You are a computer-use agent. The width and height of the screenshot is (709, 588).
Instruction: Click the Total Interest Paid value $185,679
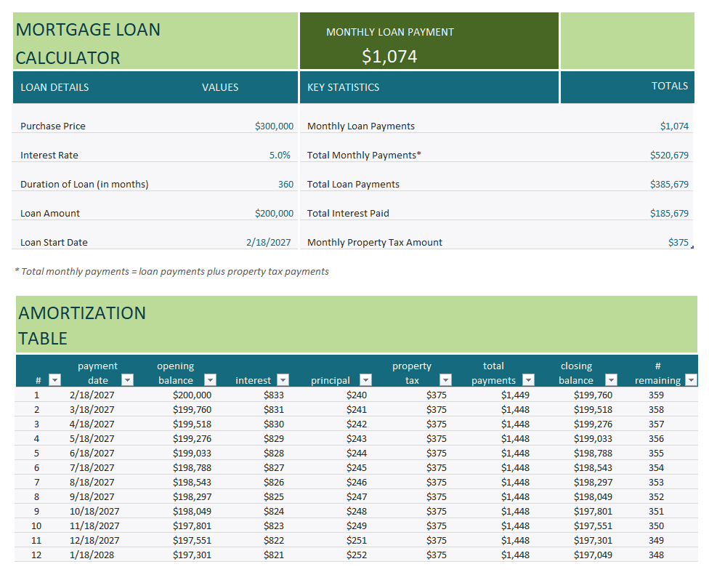[x=669, y=213]
